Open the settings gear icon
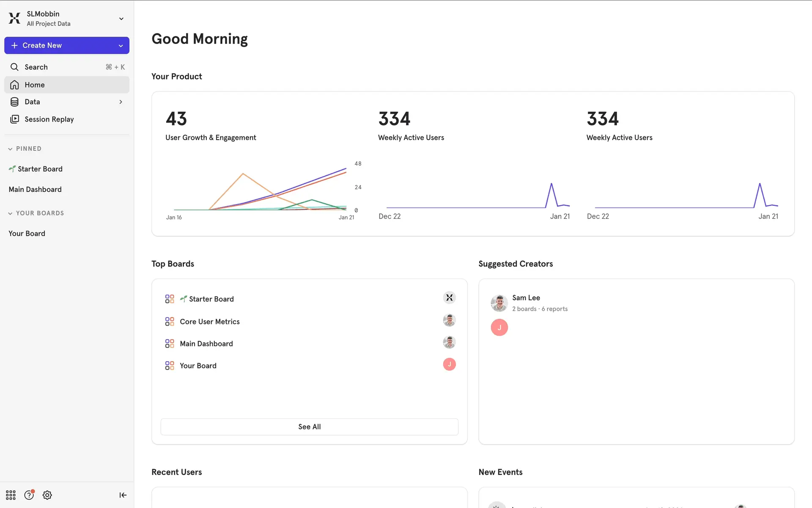This screenshot has height=508, width=812. [47, 495]
